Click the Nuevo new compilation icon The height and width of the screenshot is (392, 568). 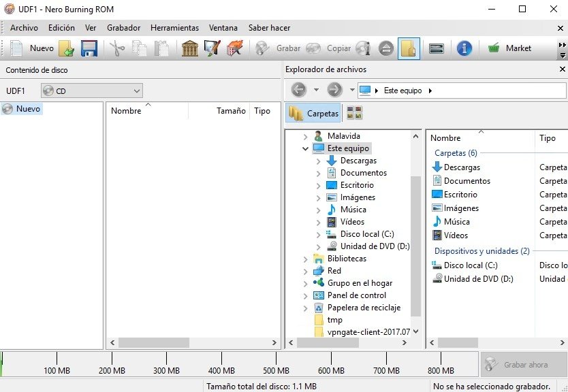point(16,48)
